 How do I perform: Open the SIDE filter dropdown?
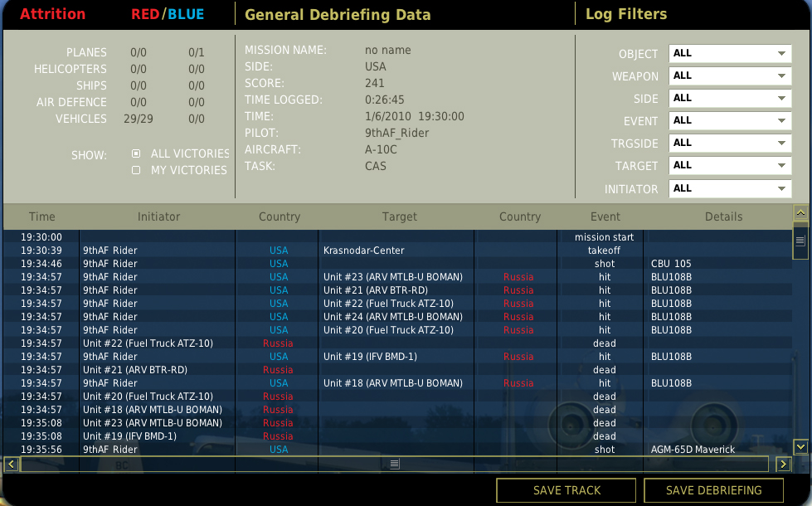[x=730, y=98]
